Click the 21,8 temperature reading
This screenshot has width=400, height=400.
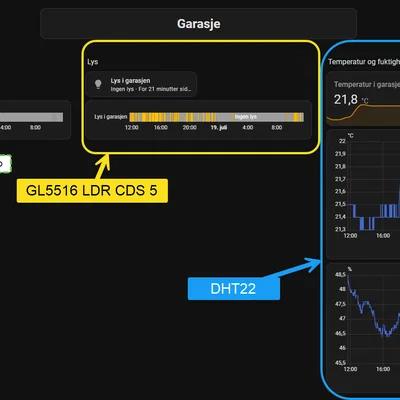click(x=346, y=99)
